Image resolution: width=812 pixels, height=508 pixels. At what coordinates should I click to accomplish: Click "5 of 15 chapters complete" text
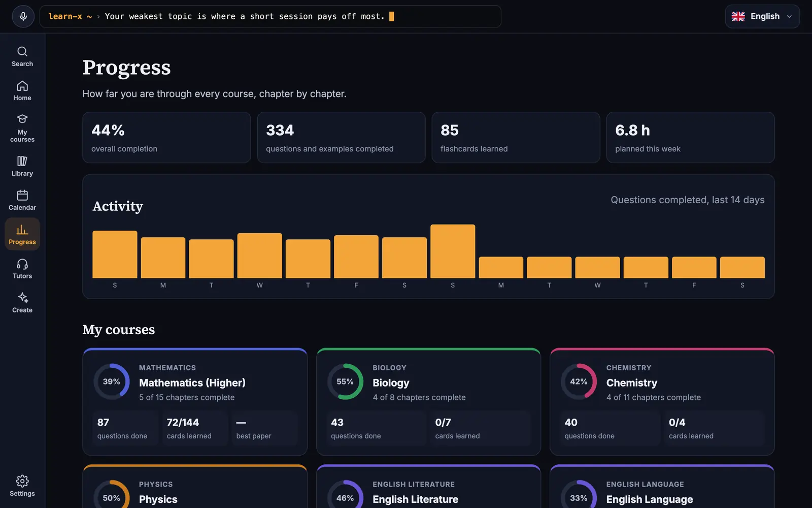click(187, 397)
